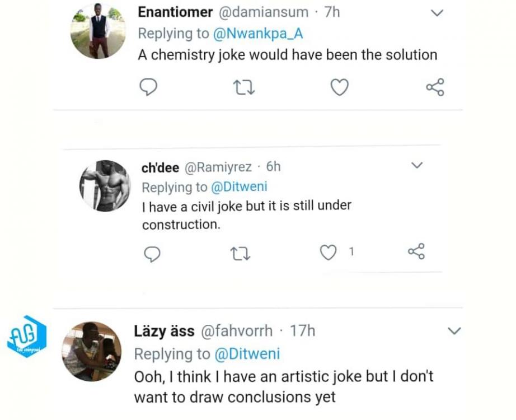516x420 pixels.
Task: Like ch'dee's civil joke tweet
Action: pyautogui.click(x=327, y=253)
